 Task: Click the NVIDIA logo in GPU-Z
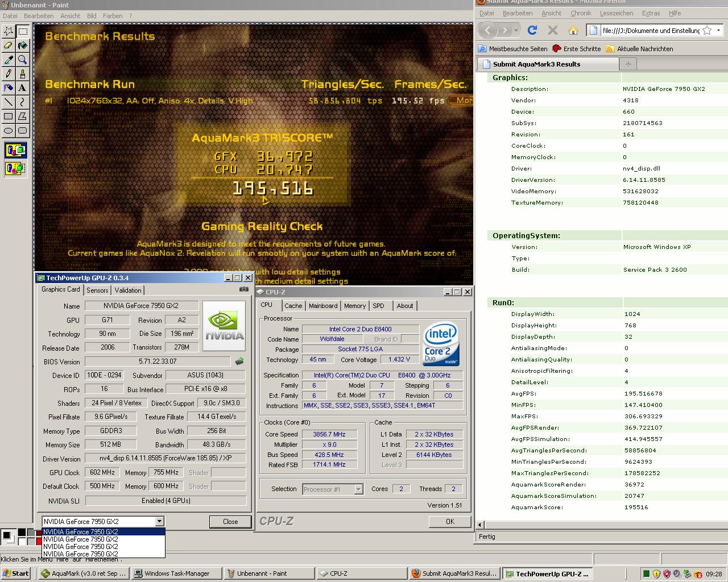click(x=224, y=326)
